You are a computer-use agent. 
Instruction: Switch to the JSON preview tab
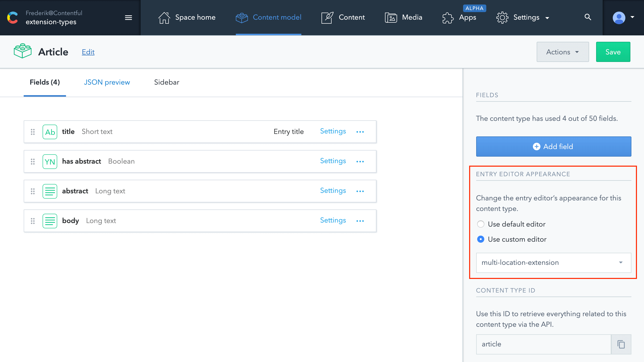[x=107, y=82]
